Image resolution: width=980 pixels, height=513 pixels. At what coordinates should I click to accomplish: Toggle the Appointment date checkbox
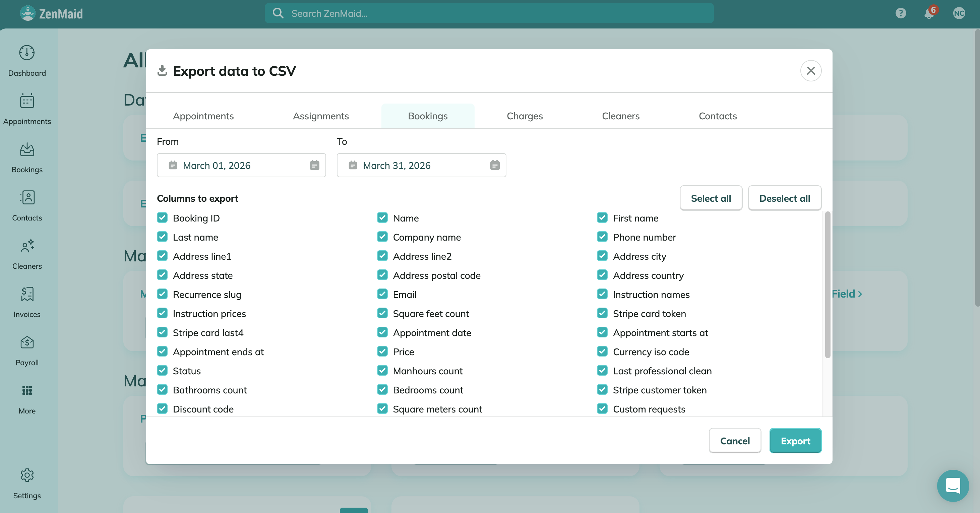[x=382, y=332]
